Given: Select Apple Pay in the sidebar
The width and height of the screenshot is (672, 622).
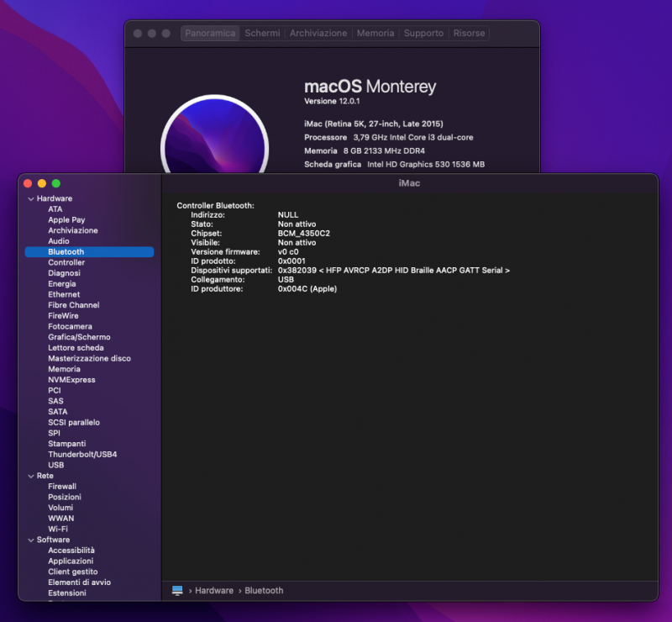Looking at the screenshot, I should [66, 220].
